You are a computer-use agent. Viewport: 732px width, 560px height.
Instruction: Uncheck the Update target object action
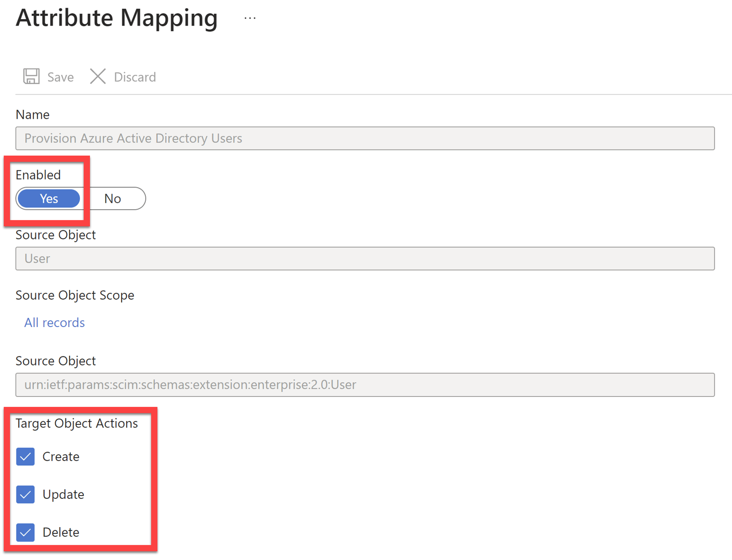(x=26, y=494)
